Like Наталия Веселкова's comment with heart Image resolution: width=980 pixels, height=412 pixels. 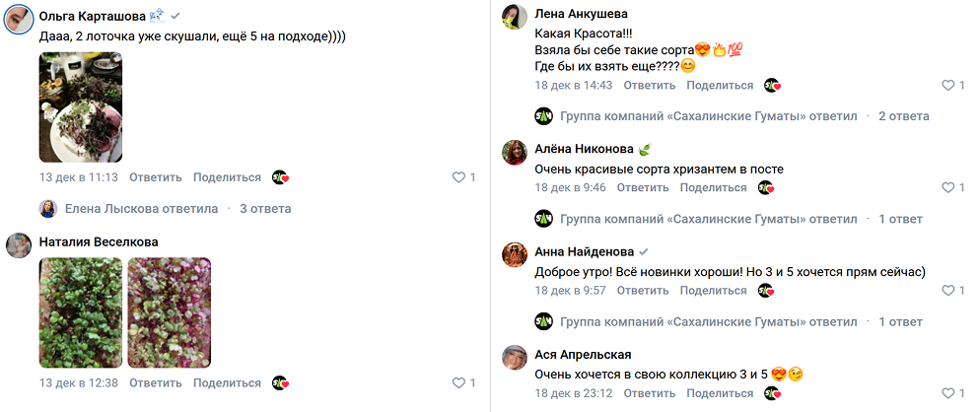[x=458, y=382]
